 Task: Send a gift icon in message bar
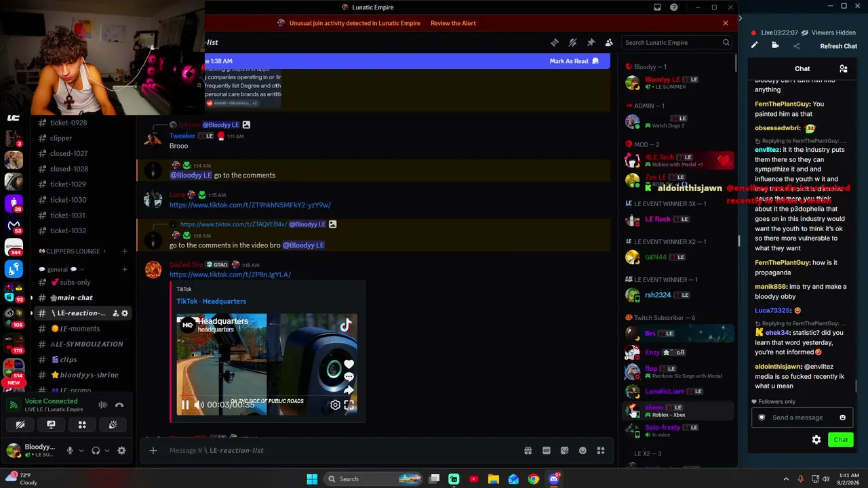pyautogui.click(x=528, y=451)
